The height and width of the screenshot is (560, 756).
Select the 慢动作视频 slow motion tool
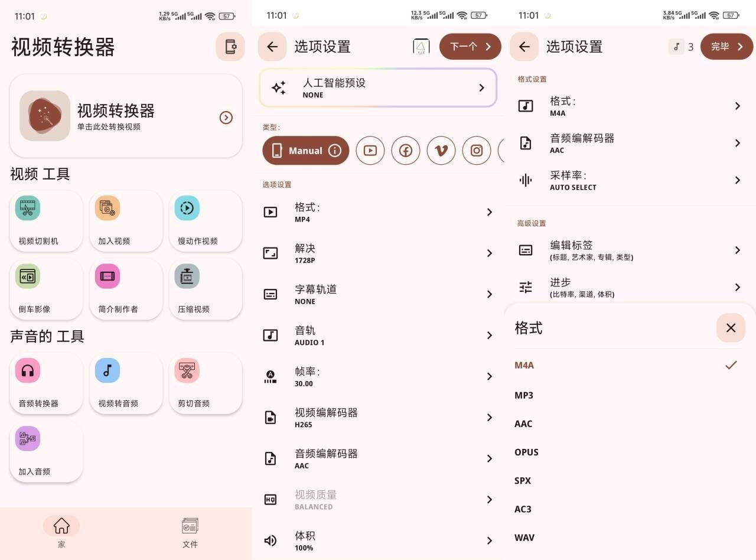[x=205, y=221]
